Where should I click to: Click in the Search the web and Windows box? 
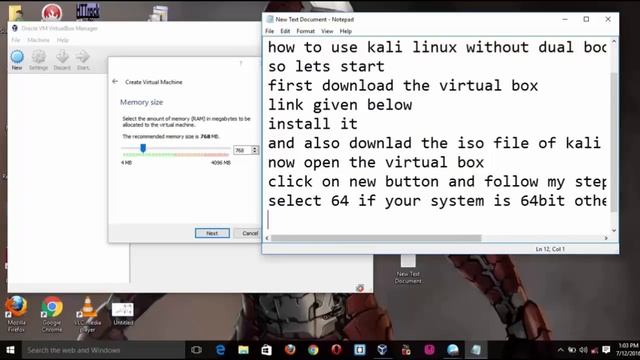point(103,350)
